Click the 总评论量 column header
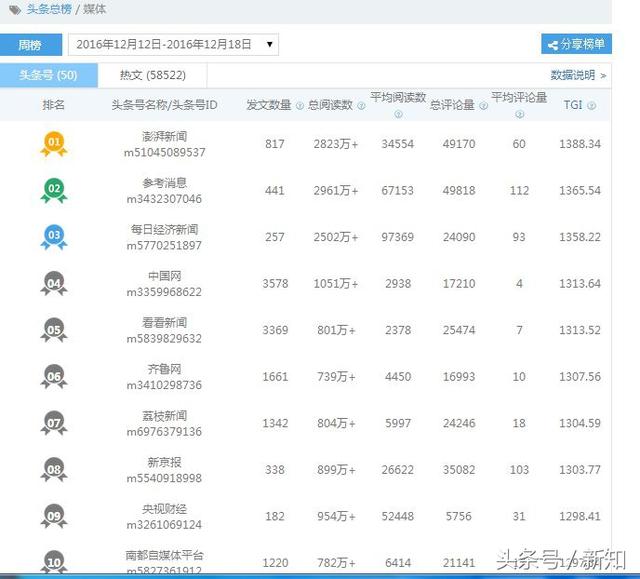This screenshot has height=579, width=640. 452,105
